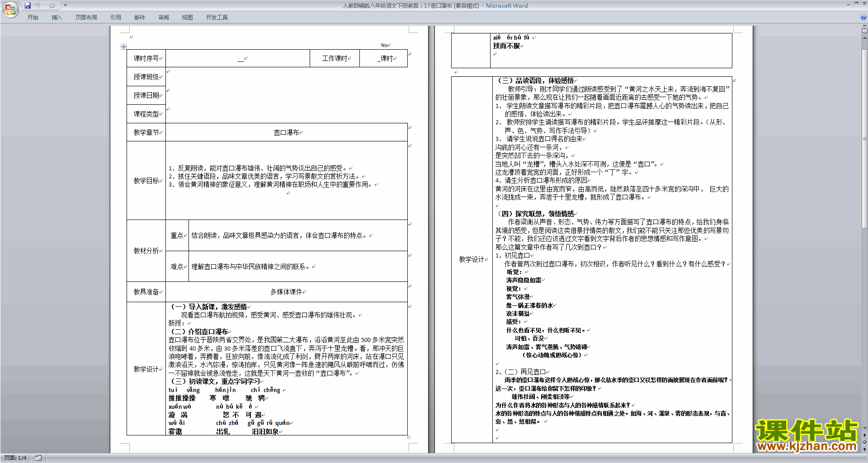Screen dimensions: 868x463
Task: Click the word 潺潺如泉 on page one
Action: 265,431
